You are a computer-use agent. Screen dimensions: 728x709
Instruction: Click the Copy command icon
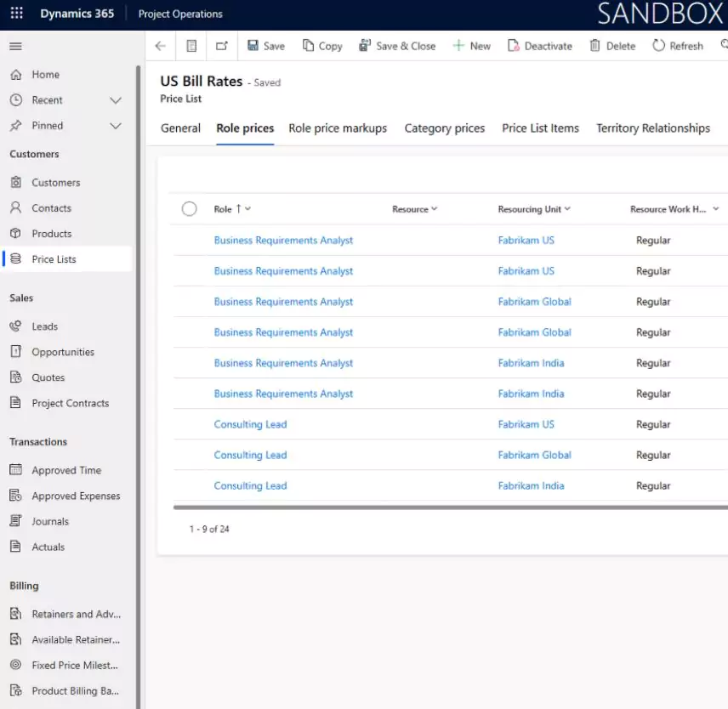click(308, 46)
